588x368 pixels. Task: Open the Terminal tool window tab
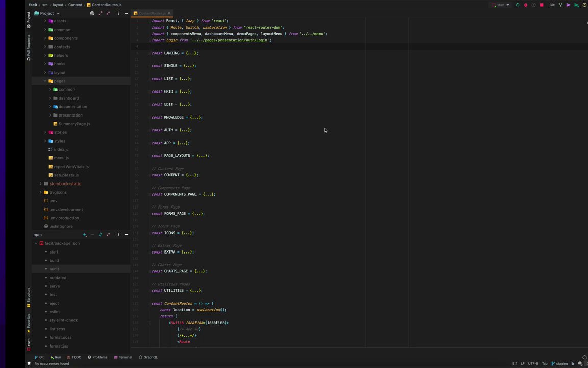tap(123, 357)
